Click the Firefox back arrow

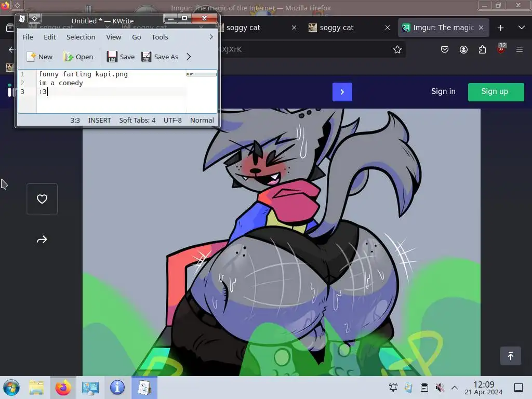11,49
